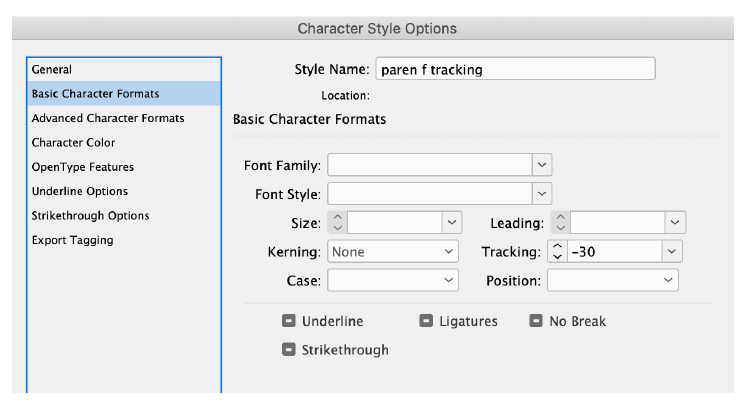Open the Kerning dropdown showing None
This screenshot has width=752, height=406.
coord(393,252)
